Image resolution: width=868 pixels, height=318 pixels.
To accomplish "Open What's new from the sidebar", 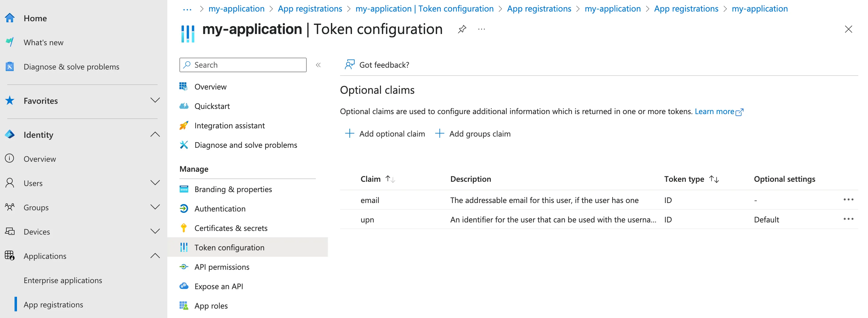I will 43,42.
